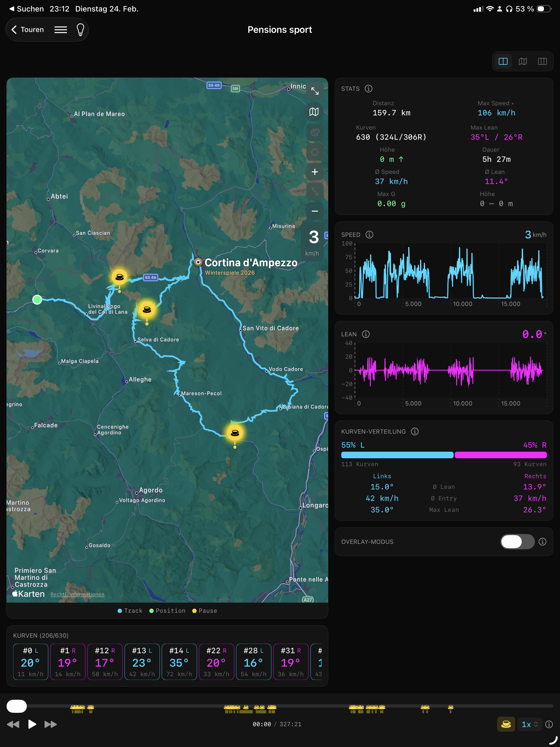
Task: Select curve #14 L 35° card
Action: tap(179, 662)
